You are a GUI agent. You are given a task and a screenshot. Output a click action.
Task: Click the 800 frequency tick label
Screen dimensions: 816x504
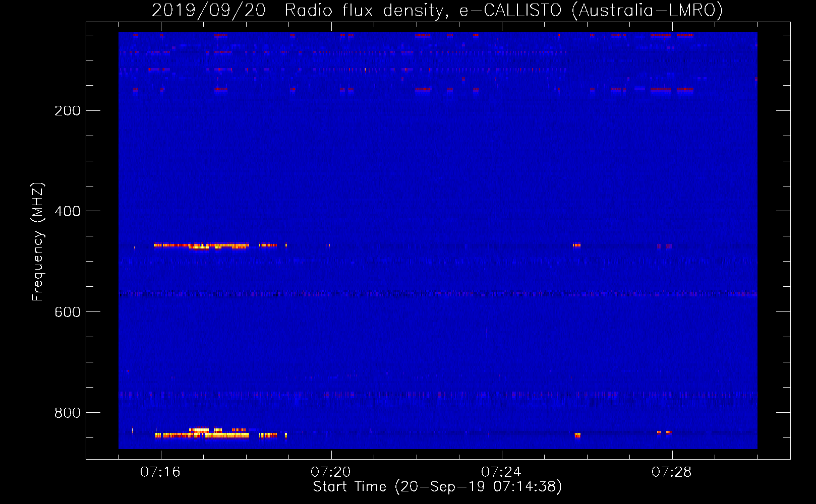pos(68,413)
